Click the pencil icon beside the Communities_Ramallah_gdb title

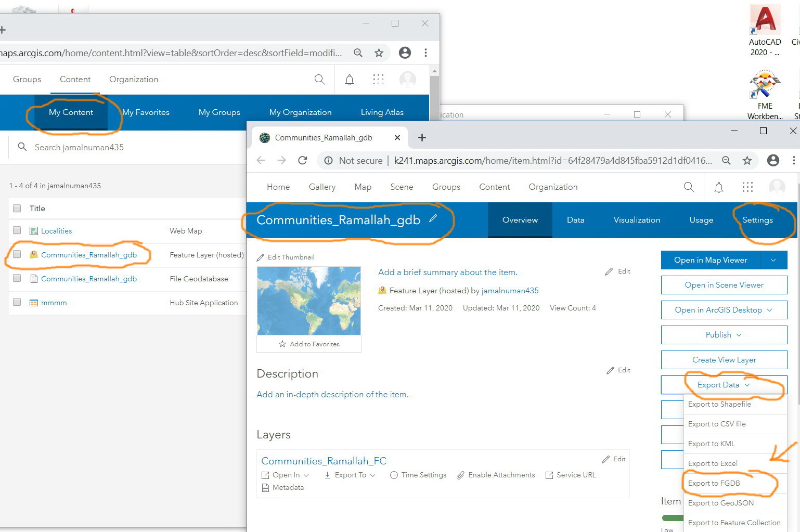click(433, 219)
